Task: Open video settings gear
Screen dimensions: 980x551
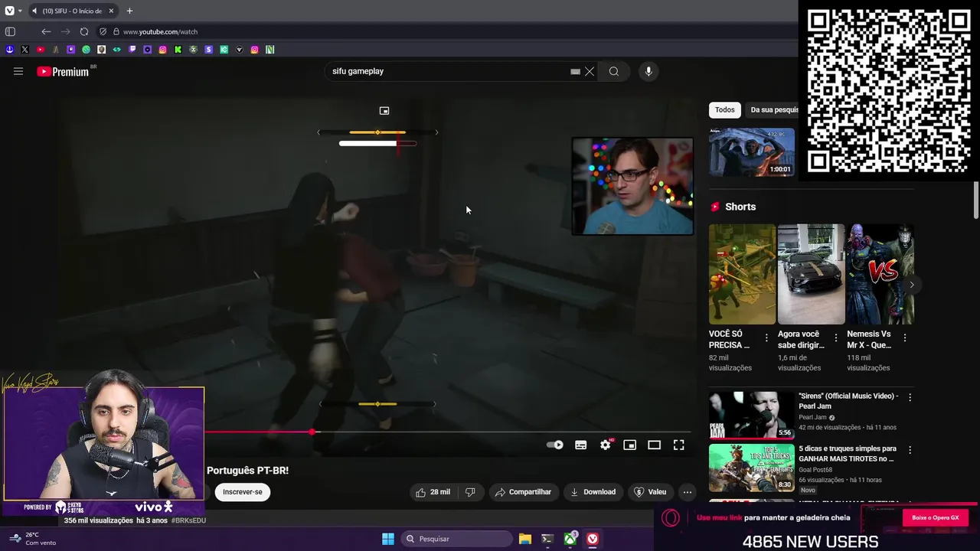Action: click(606, 445)
